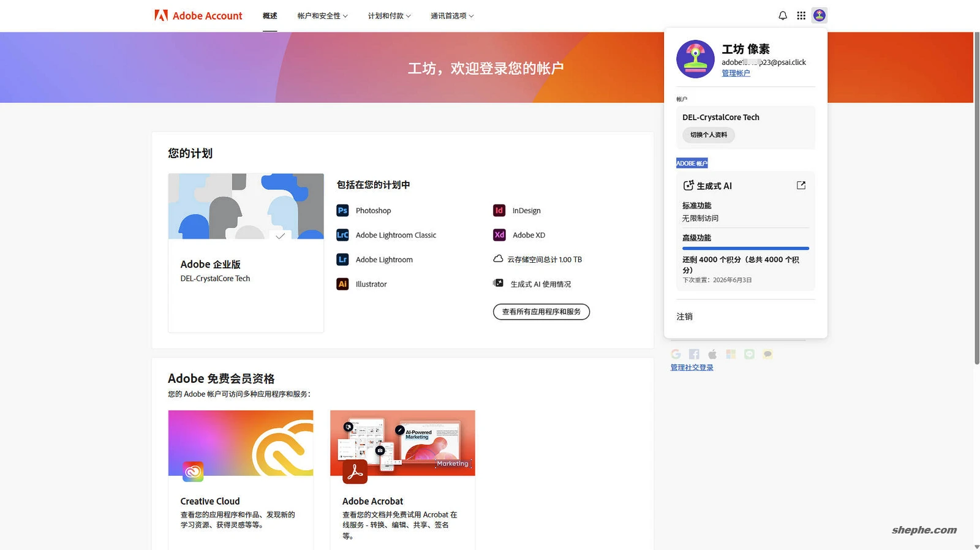Click the Photoshop app icon
The image size is (980, 550).
[x=342, y=210]
